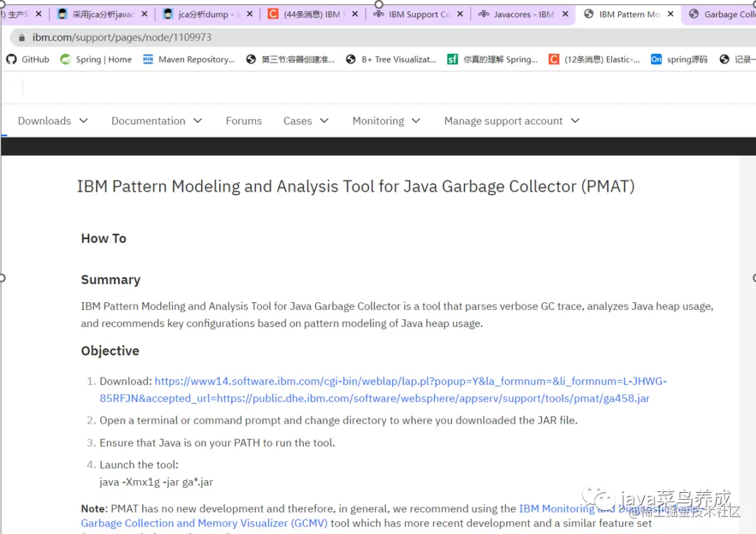Viewport: 756px width, 534px height.
Task: Click the PMAT page title heading
Action: pyautogui.click(x=356, y=186)
